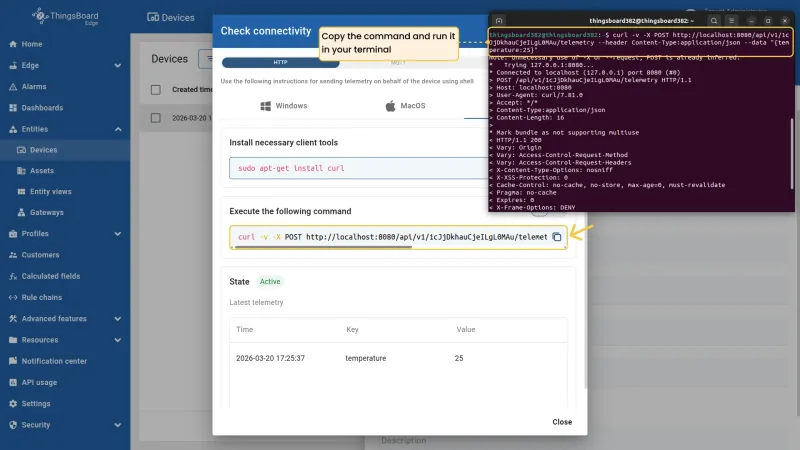
Task: Expand the Edge menu chevron
Action: click(118, 65)
